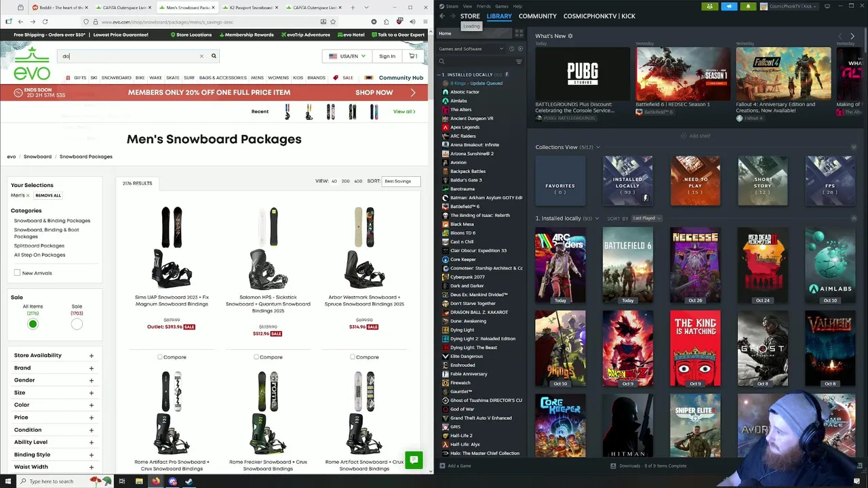Open Games and Software dropdown in Steam
This screenshot has width=868, height=488.
pos(471,49)
